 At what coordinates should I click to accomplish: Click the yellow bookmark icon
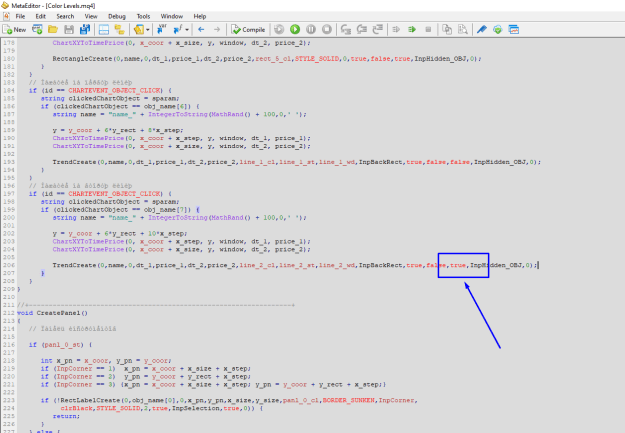click(x=139, y=30)
